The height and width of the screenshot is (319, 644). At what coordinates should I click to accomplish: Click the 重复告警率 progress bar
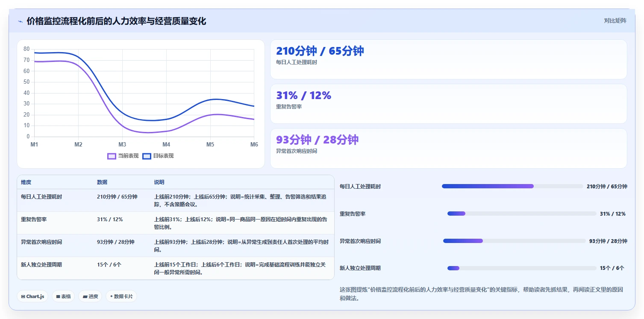click(522, 214)
